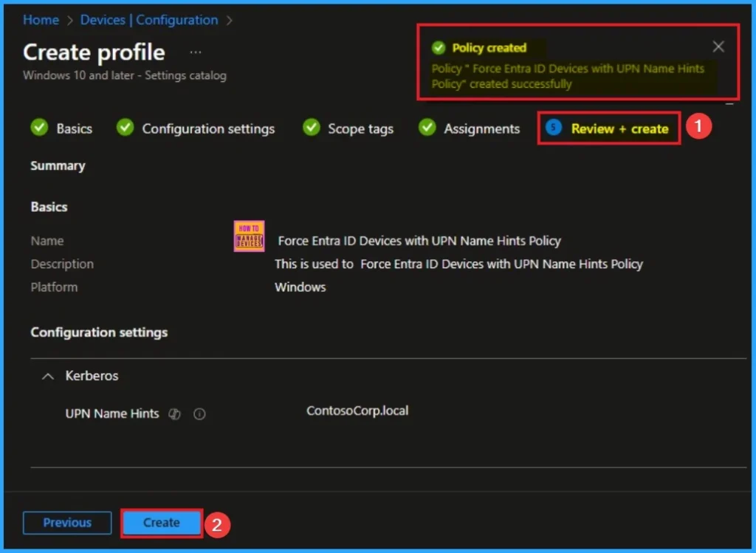Click the green checkmark beside Basics
The height and width of the screenshot is (553, 756).
pyautogui.click(x=39, y=128)
